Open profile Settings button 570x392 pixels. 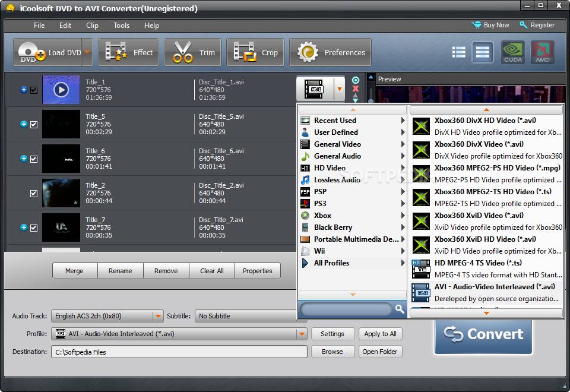click(332, 334)
